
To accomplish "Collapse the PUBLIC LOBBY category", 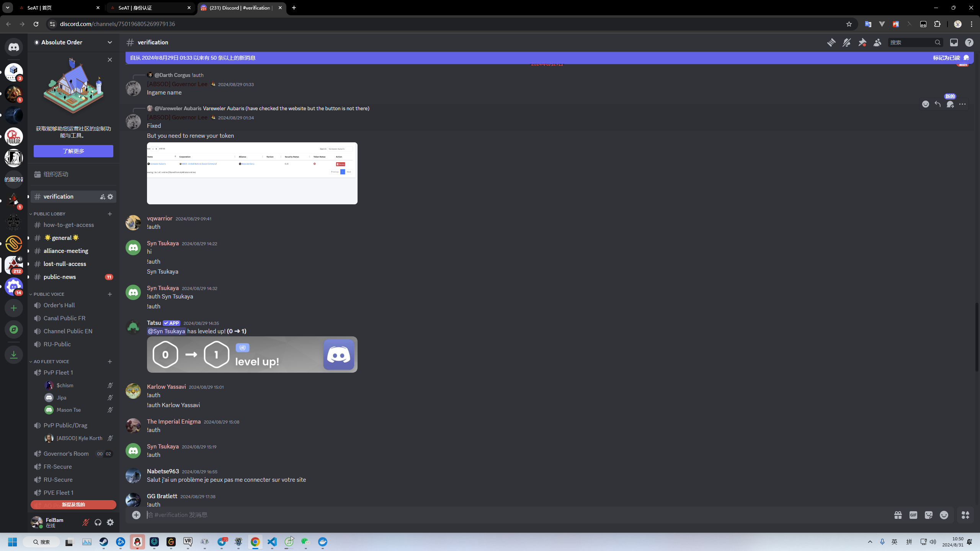I will tap(49, 214).
